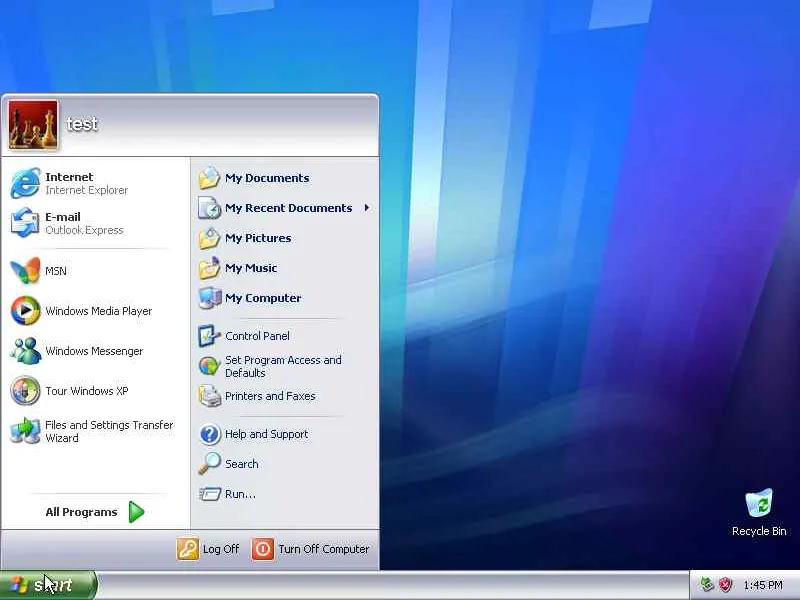Click the MSN label text
800x600 pixels.
pyautogui.click(x=56, y=271)
